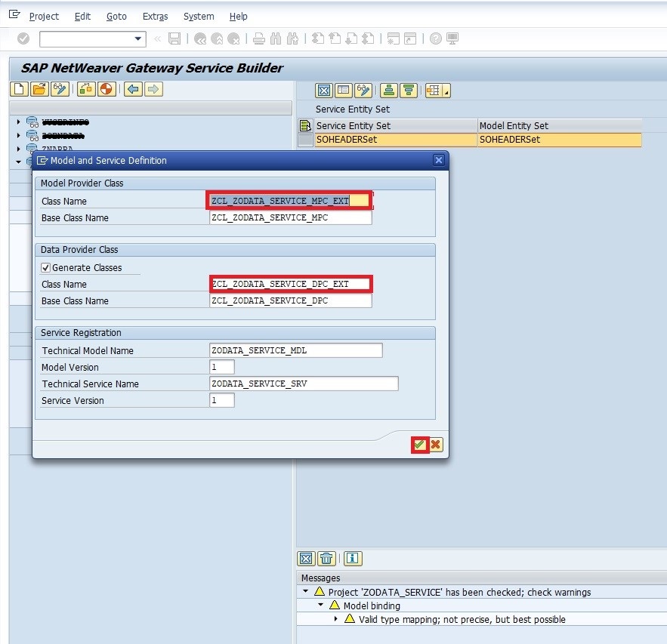Open the Project menu
This screenshot has height=644, width=667.
[x=44, y=16]
